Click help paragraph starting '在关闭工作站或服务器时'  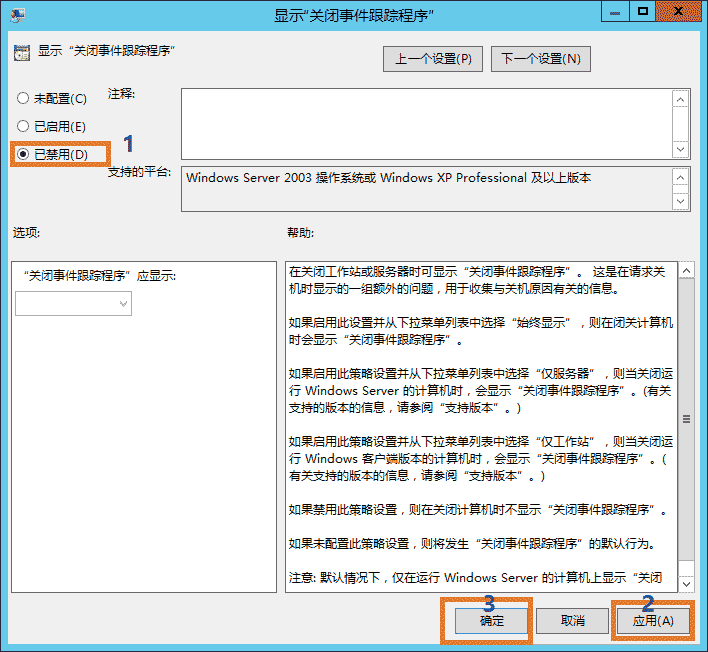click(x=477, y=280)
